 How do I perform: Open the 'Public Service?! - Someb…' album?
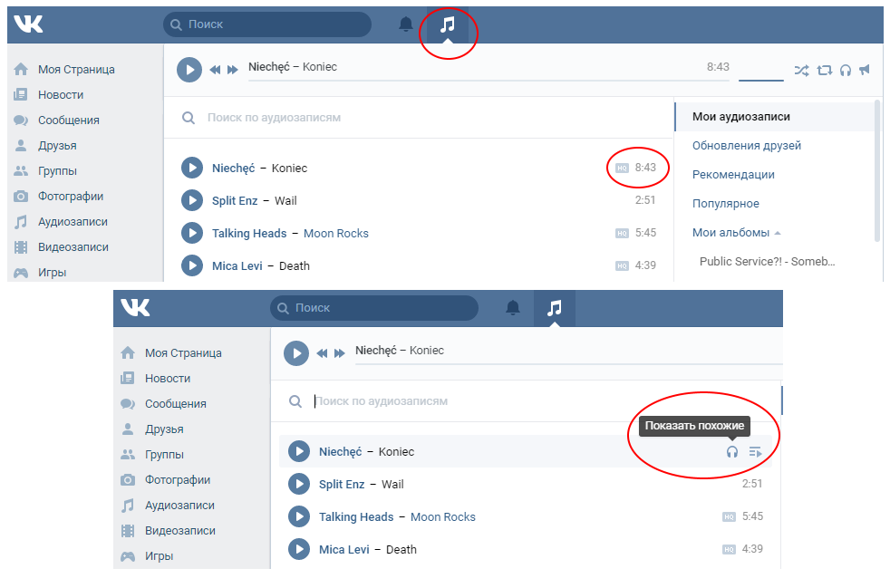click(x=767, y=261)
